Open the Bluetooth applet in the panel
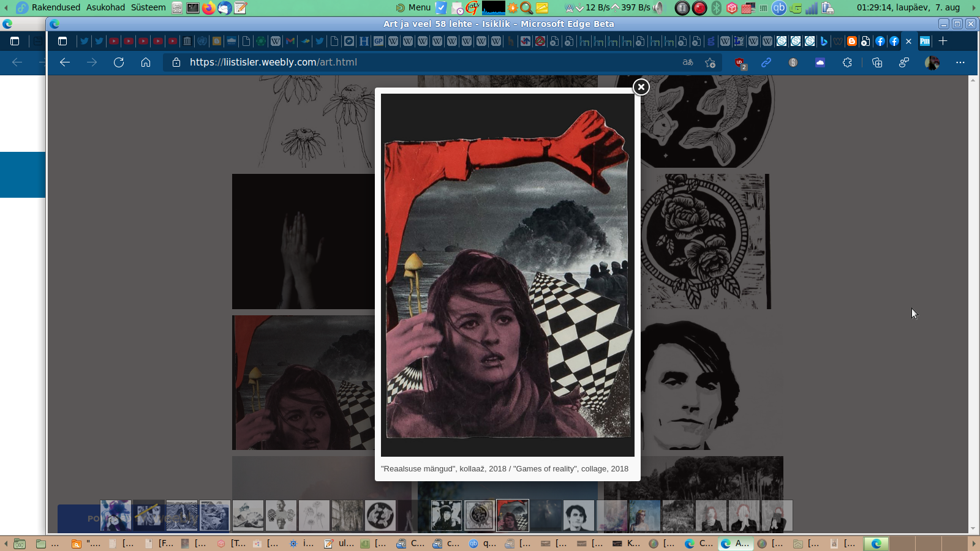The image size is (980, 551). pyautogui.click(x=716, y=8)
